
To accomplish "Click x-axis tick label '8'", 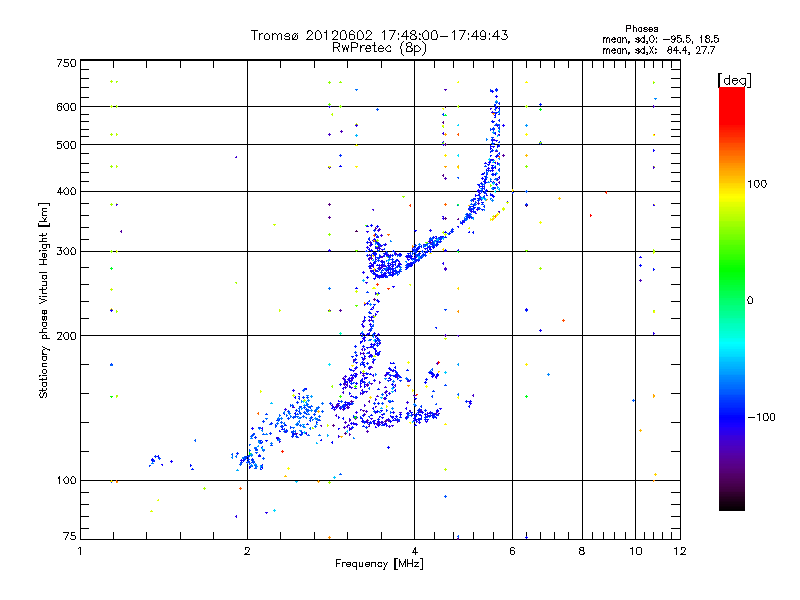I will tap(582, 551).
